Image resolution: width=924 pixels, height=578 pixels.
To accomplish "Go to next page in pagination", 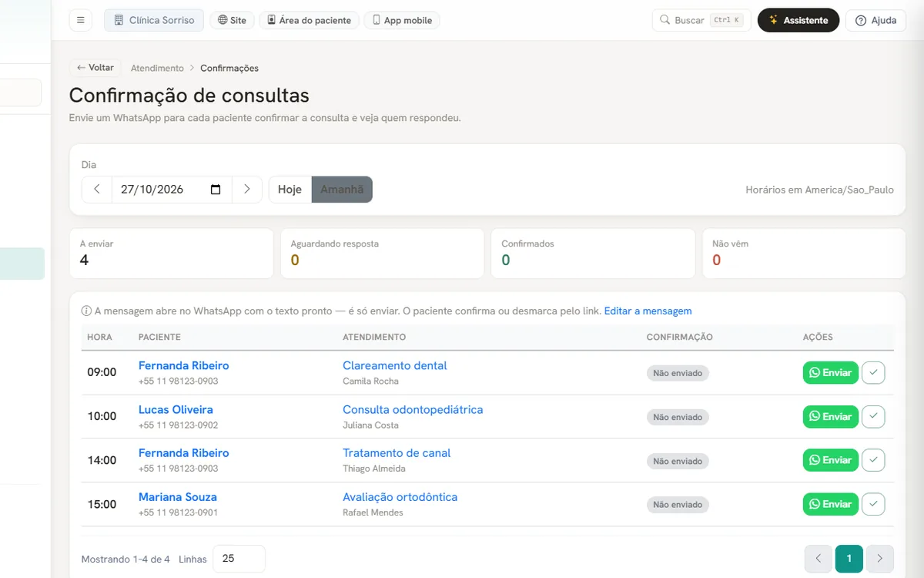I will [880, 559].
